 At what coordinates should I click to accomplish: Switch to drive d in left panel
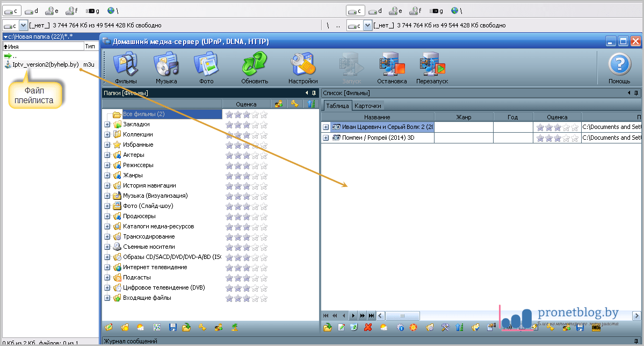(32, 10)
